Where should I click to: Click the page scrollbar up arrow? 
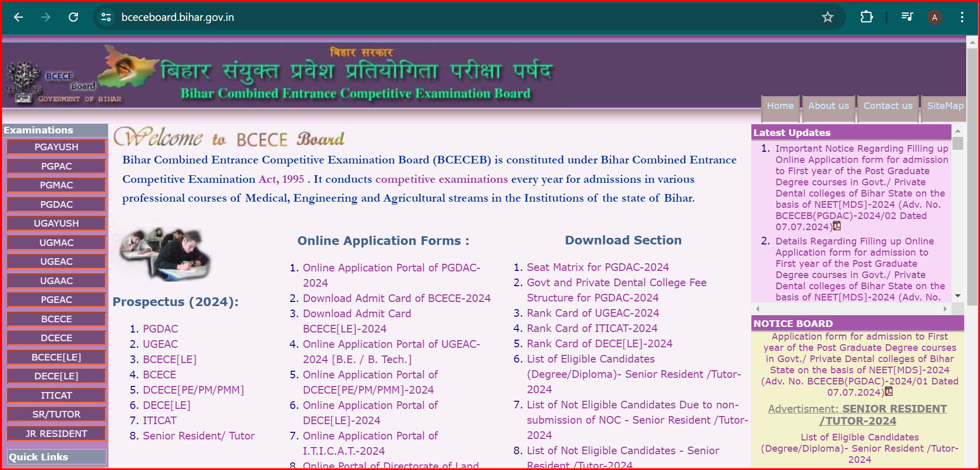point(972,43)
